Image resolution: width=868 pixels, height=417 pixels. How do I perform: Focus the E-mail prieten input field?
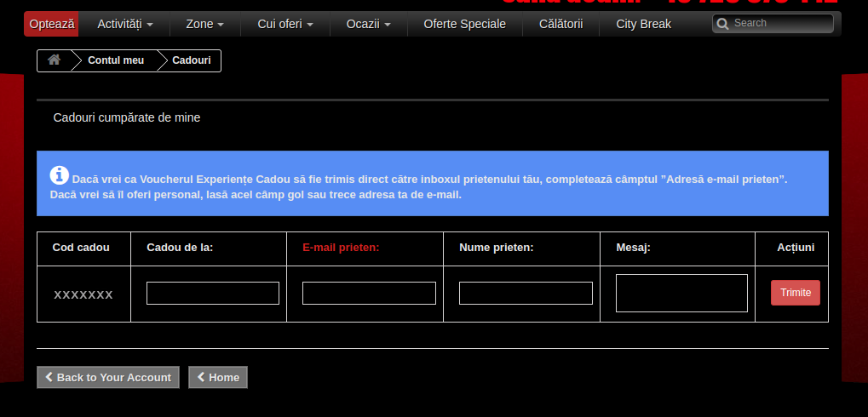click(369, 293)
